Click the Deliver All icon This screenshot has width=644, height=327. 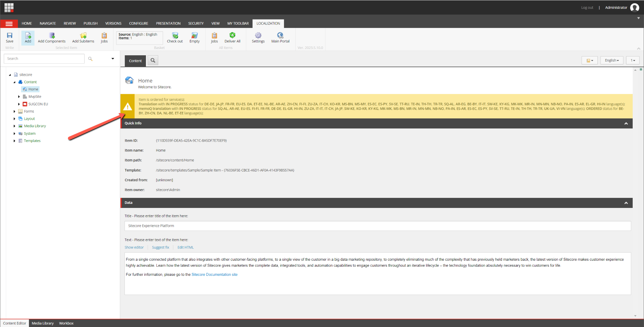(232, 35)
